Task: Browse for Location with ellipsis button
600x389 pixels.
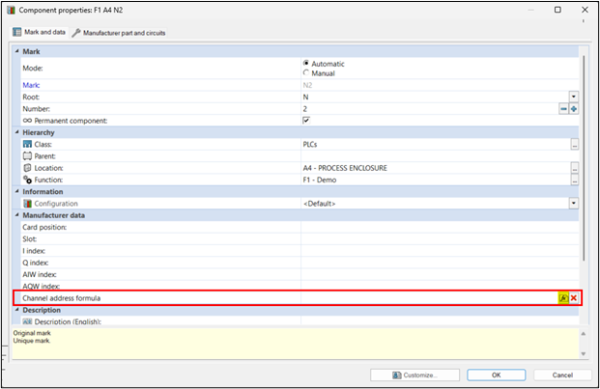Action: tap(574, 168)
